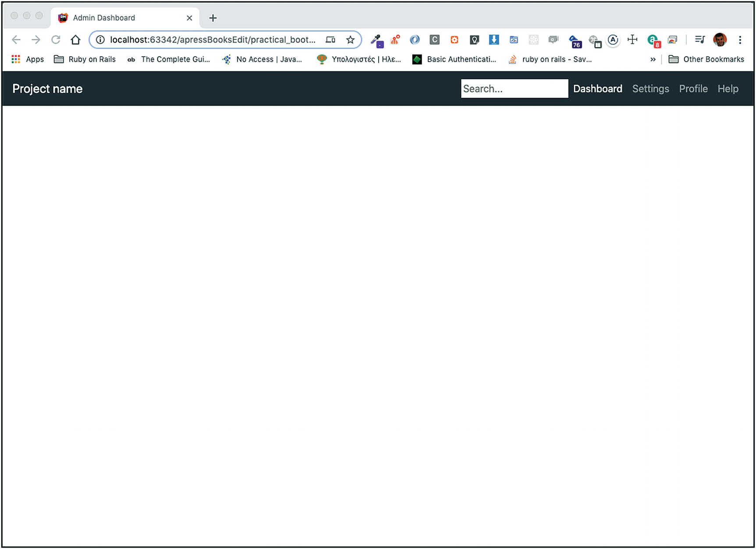The height and width of the screenshot is (549, 756).
Task: Open the media control playlist icon
Action: 699,40
